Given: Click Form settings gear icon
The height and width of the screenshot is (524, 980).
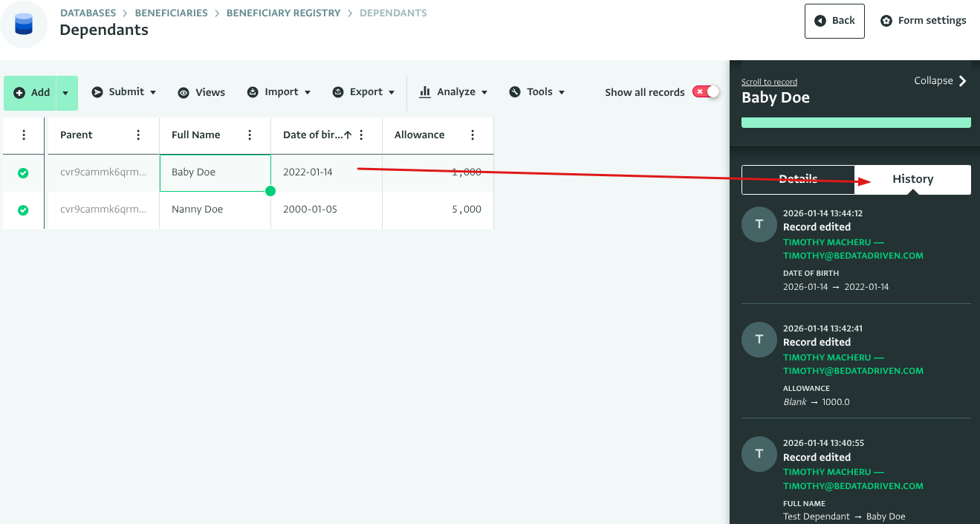Looking at the screenshot, I should click(x=886, y=21).
